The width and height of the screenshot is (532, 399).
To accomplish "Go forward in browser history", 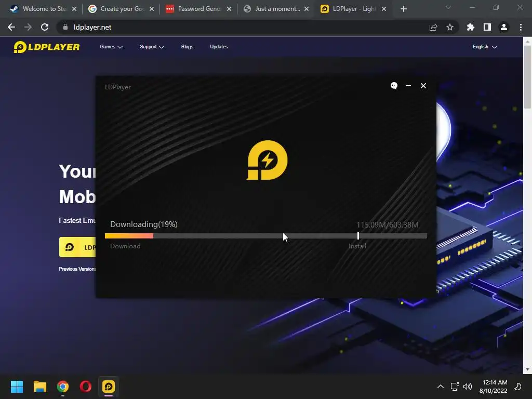I will pyautogui.click(x=28, y=27).
